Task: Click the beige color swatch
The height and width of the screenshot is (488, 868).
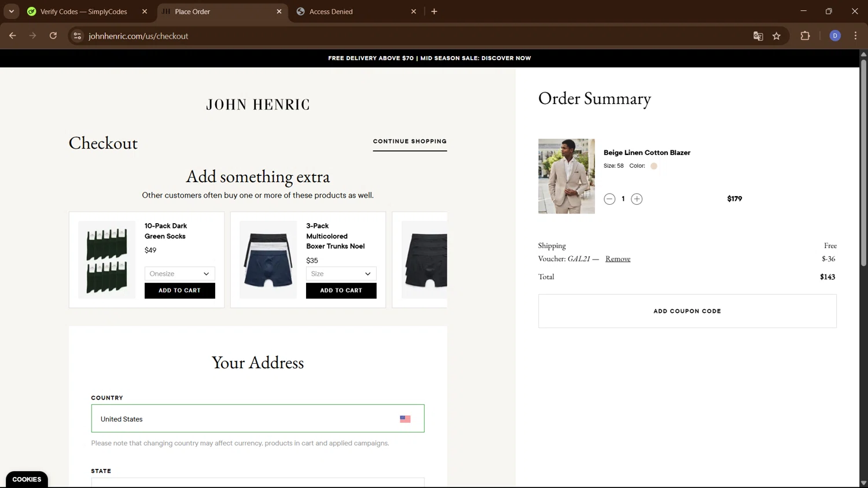Action: (654, 166)
